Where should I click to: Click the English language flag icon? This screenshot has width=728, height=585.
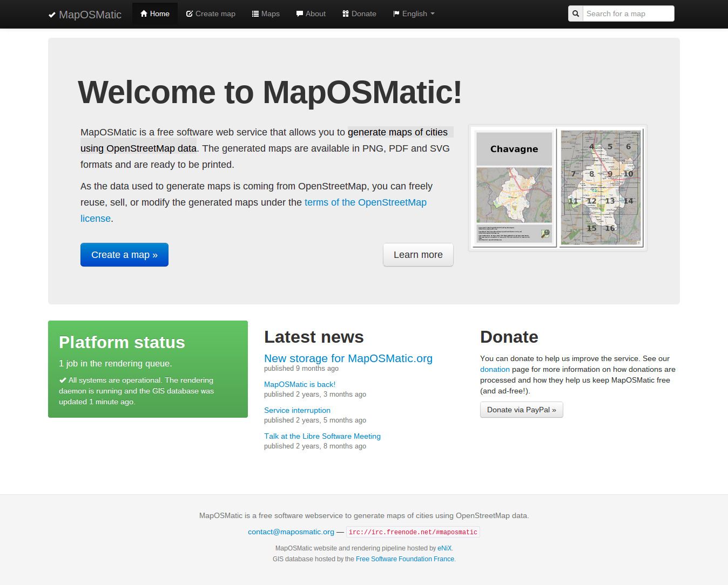(x=397, y=13)
